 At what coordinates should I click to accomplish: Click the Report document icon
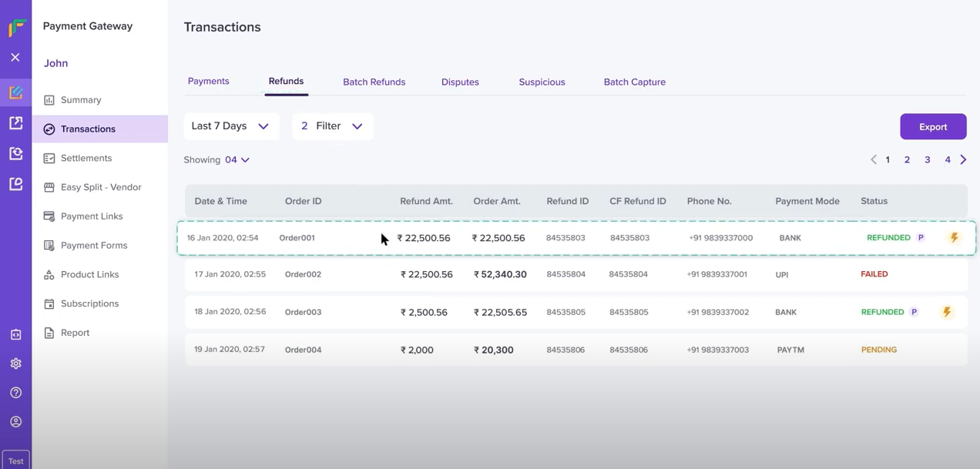click(49, 333)
